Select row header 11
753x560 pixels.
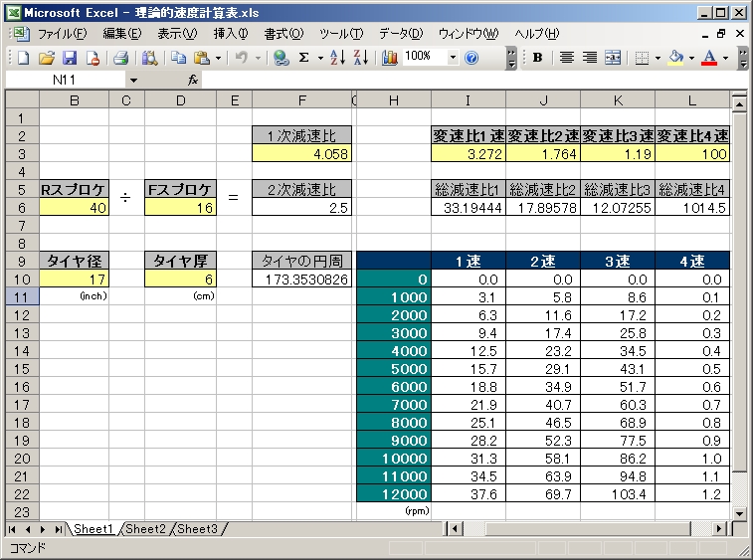tap(22, 297)
